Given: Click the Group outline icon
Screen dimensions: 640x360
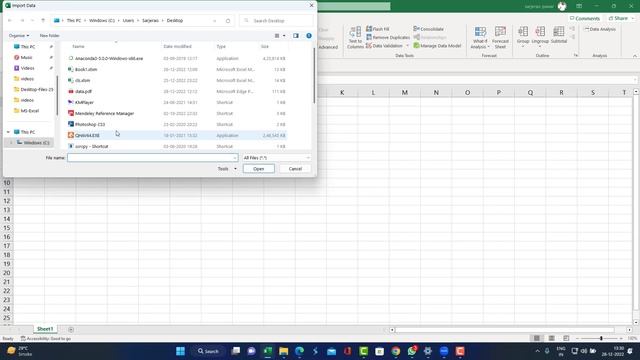Looking at the screenshot, I should 523,36.
